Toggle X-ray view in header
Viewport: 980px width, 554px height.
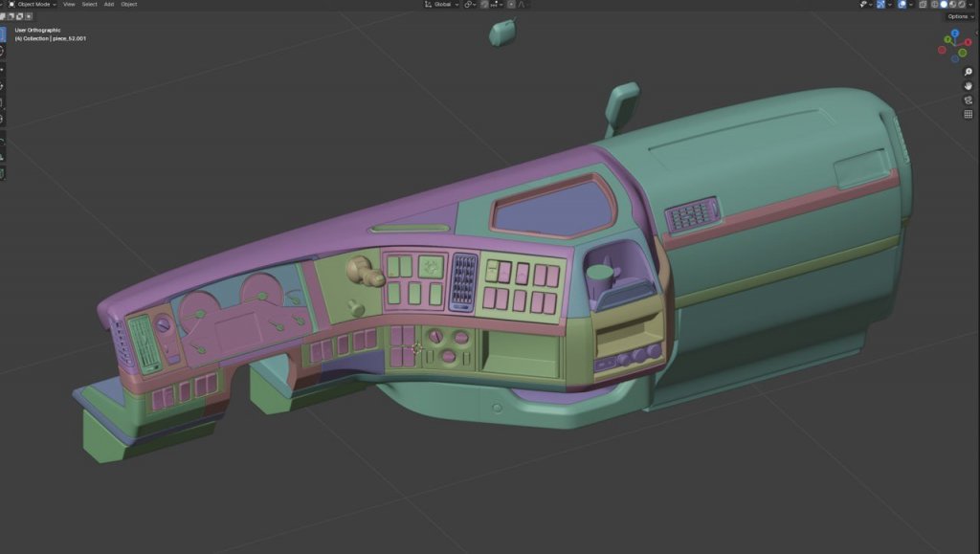[x=922, y=4]
